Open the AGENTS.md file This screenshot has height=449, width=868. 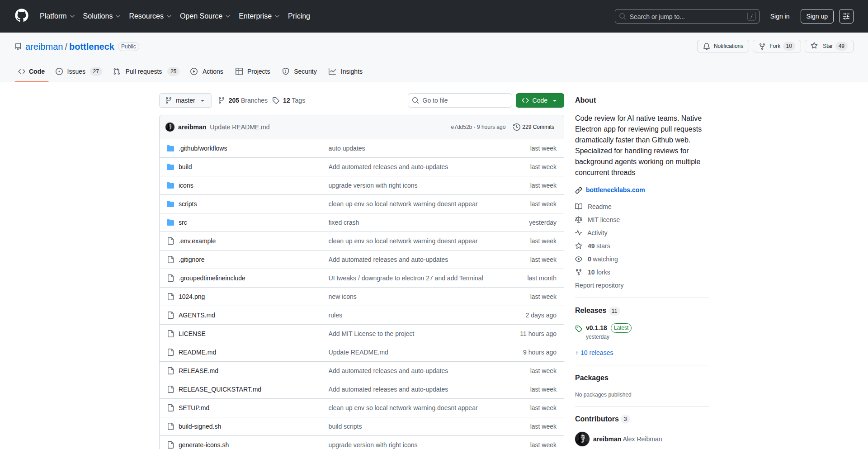(x=197, y=315)
